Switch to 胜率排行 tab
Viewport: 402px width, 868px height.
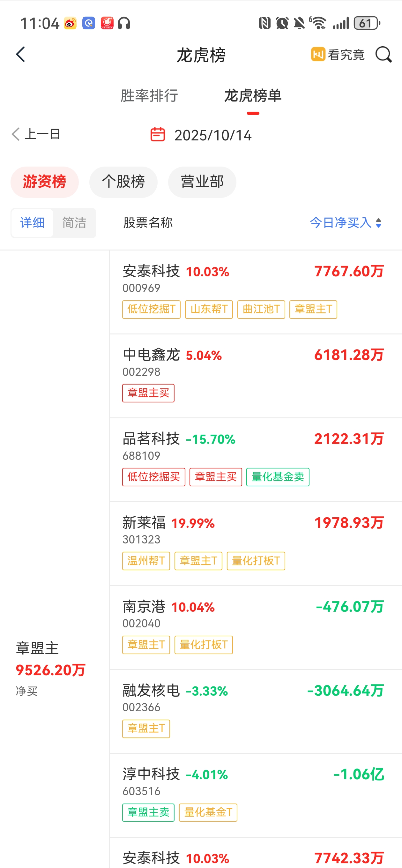point(149,95)
